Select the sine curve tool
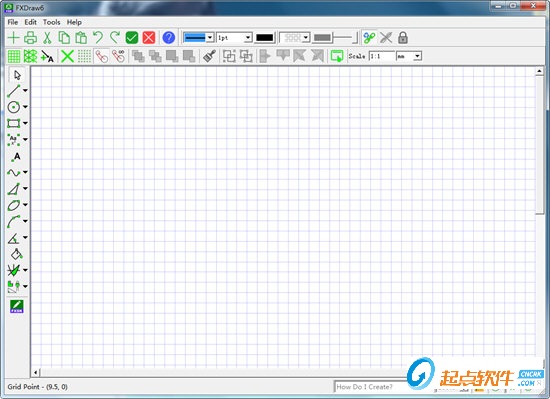Viewport: 550px width, 399px height. point(14,173)
